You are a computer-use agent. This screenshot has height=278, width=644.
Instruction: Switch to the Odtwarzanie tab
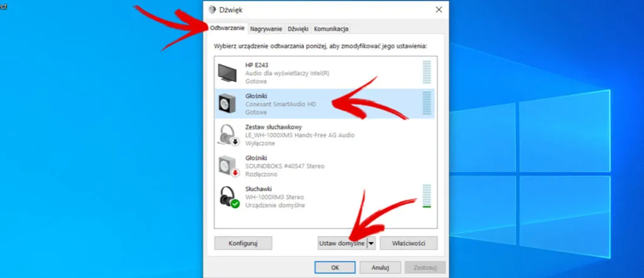tap(227, 28)
